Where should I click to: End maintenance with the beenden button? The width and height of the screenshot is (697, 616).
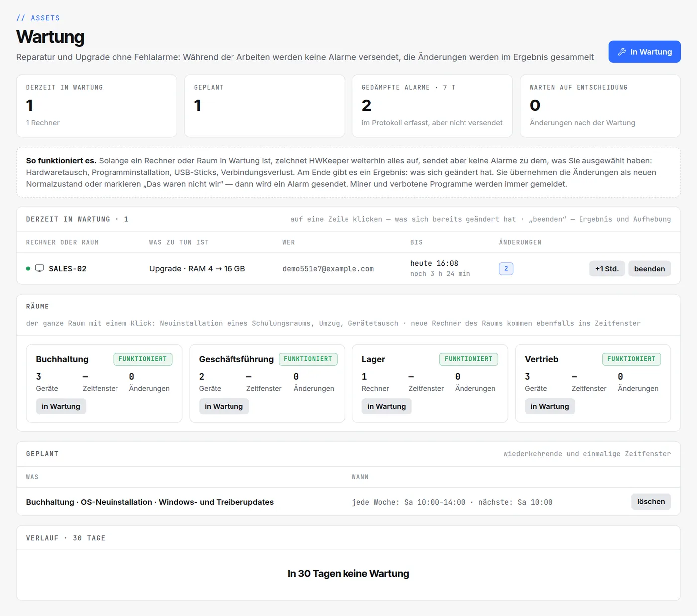[649, 269]
